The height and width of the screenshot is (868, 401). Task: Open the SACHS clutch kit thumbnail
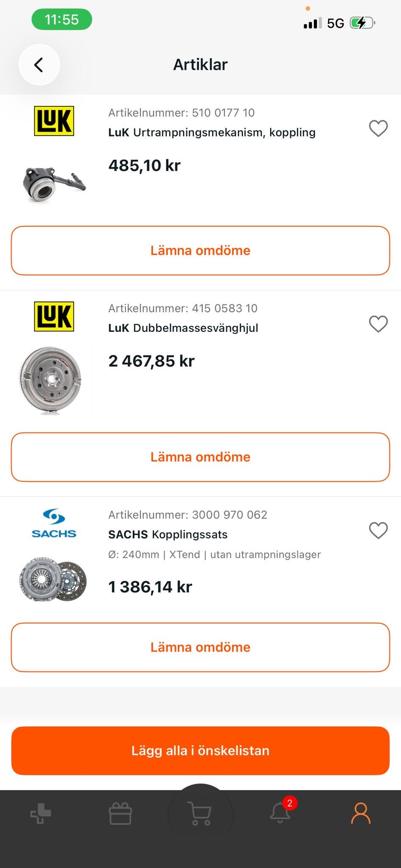53,579
